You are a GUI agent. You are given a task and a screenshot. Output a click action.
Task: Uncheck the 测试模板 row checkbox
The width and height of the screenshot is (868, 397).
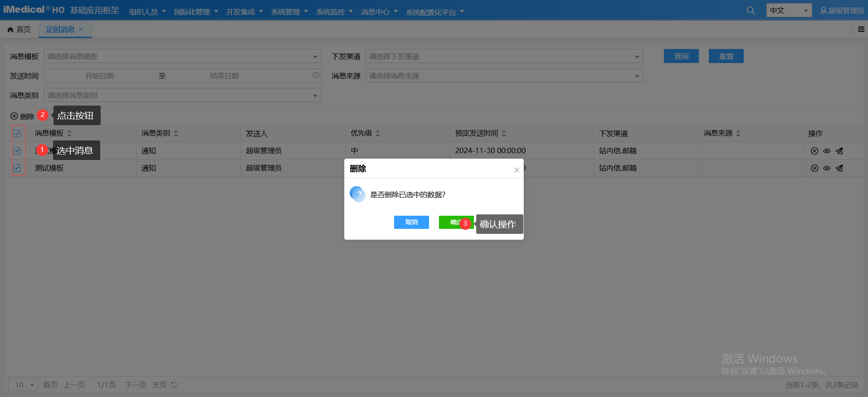(x=17, y=168)
